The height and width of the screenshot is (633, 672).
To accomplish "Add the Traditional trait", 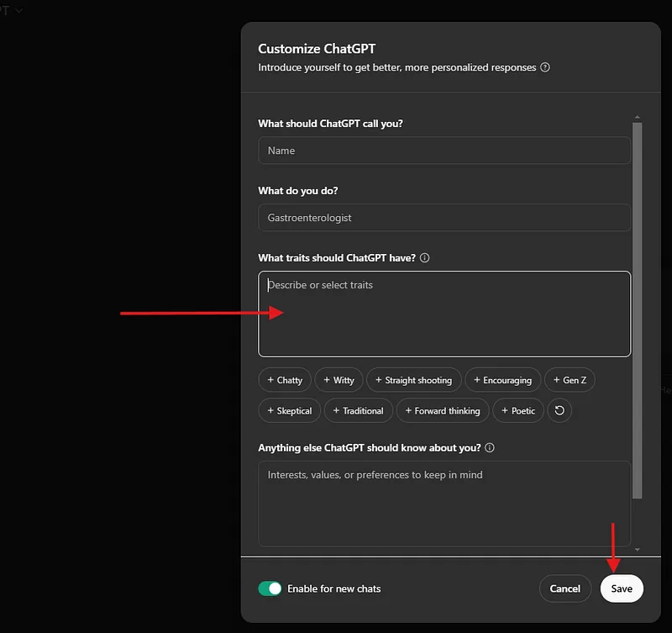I will pos(358,410).
